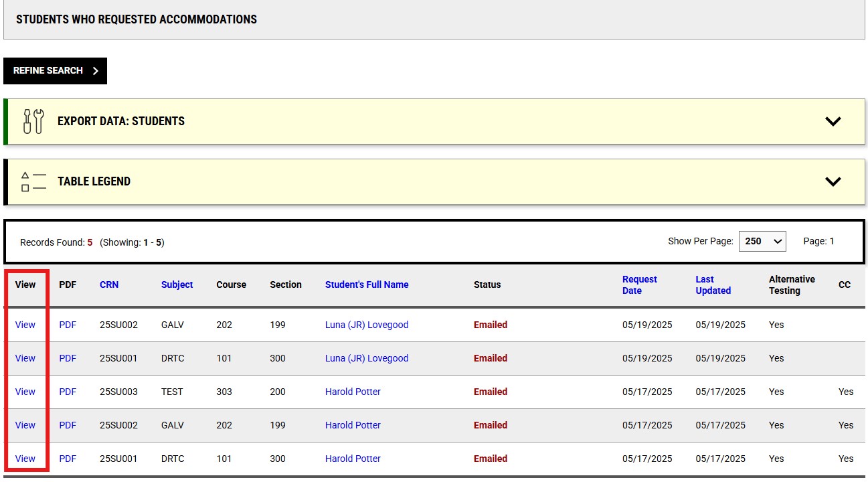Click CRN 25SU003 cell
Image resolution: width=868 pixels, height=482 pixels.
click(x=118, y=392)
